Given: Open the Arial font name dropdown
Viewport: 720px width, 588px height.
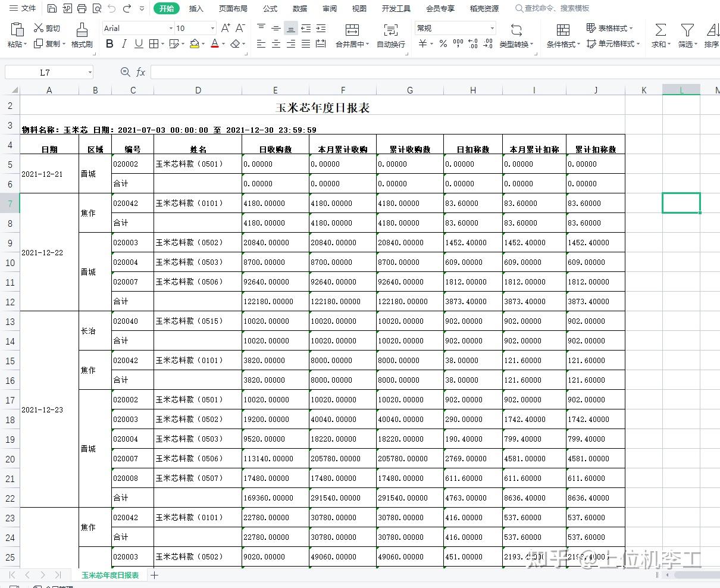Looking at the screenshot, I should click(171, 27).
